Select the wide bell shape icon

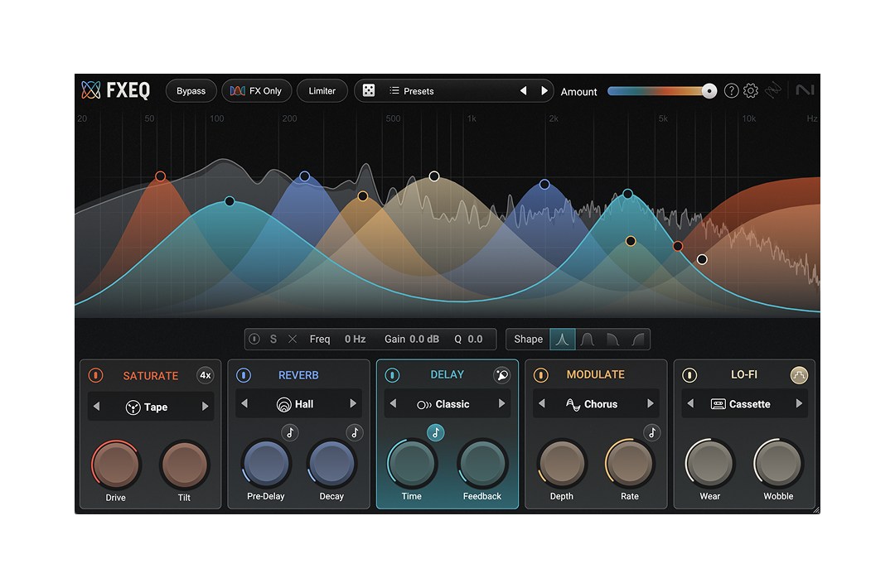pos(588,340)
